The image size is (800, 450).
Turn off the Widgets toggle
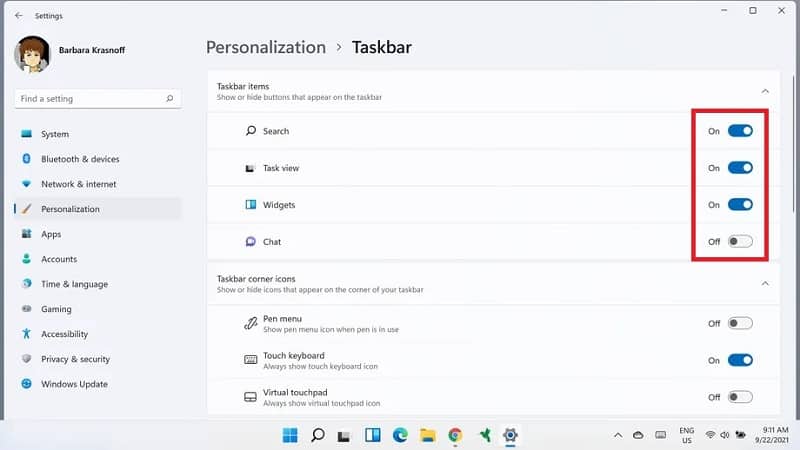[740, 205]
